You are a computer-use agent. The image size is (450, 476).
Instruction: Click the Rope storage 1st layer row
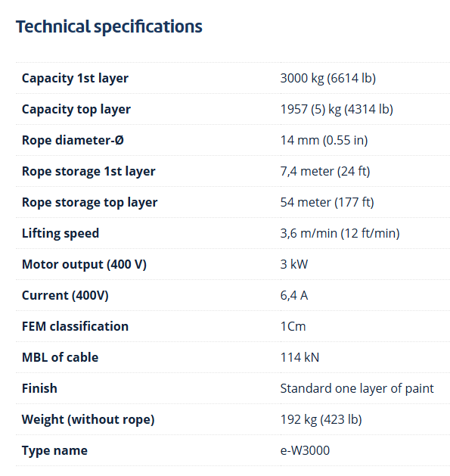[x=233, y=171]
